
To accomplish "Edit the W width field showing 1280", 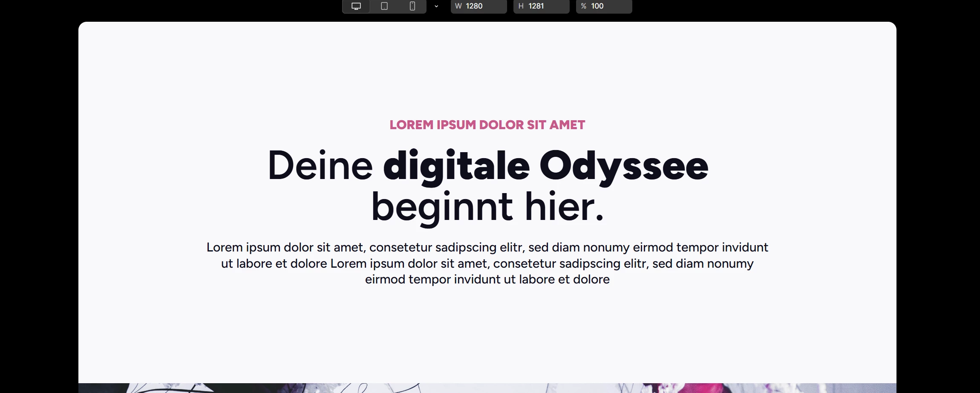I will (479, 6).
